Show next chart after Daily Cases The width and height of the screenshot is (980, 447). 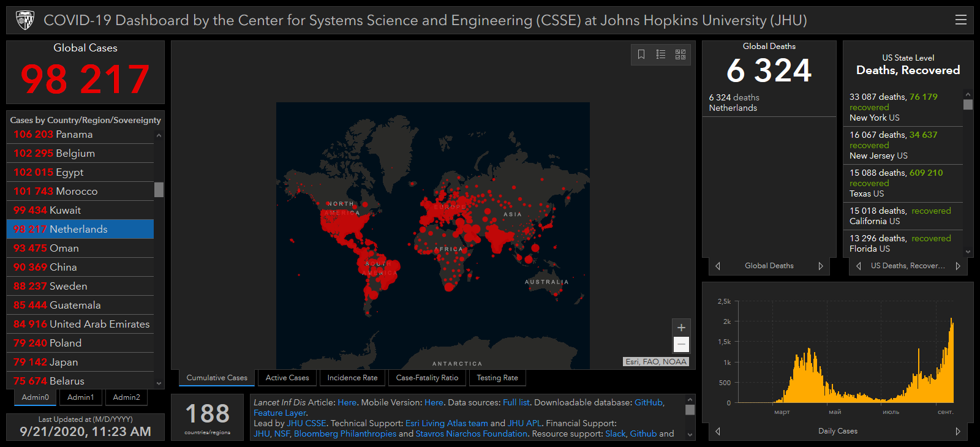(x=958, y=431)
